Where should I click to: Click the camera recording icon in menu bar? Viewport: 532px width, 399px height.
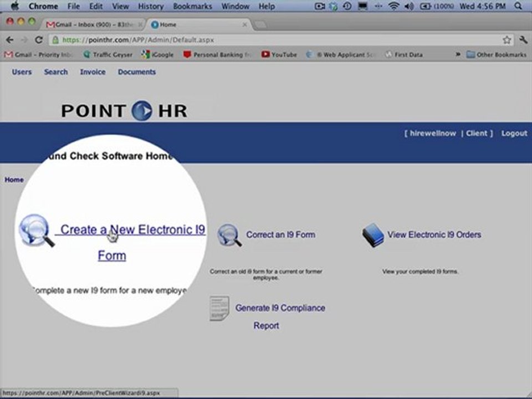[x=320, y=6]
